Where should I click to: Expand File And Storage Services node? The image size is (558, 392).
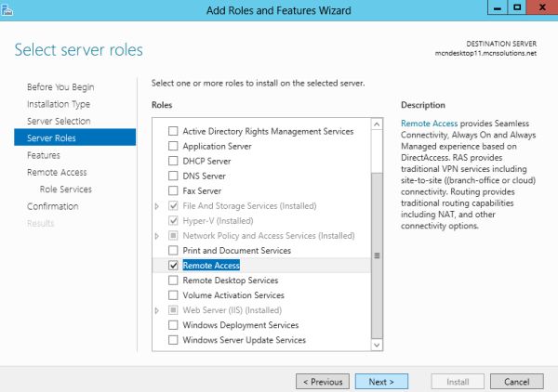[158, 205]
